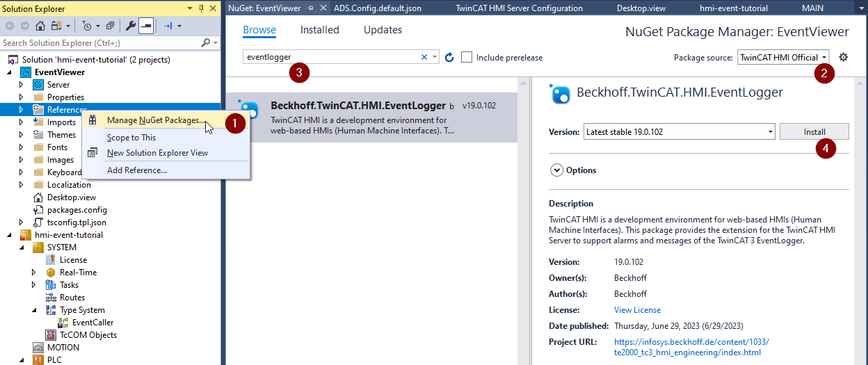868x365 pixels.
Task: Open the Pending Changes Filter clock icon
Action: [x=86, y=26]
